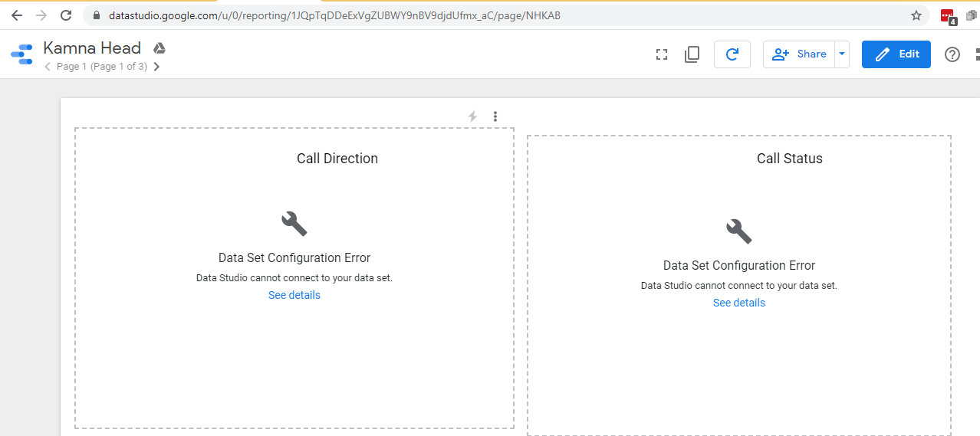Refresh the report data
Screen dimensions: 980x436
click(732, 54)
